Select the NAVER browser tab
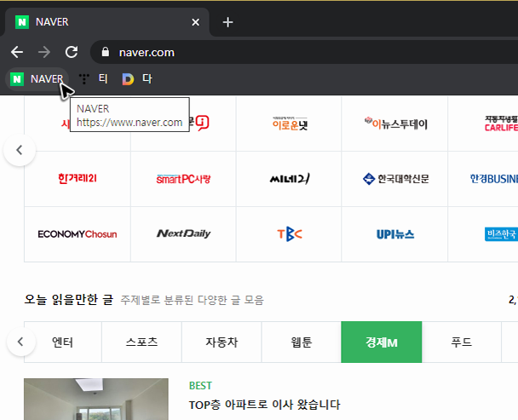 click(106, 22)
